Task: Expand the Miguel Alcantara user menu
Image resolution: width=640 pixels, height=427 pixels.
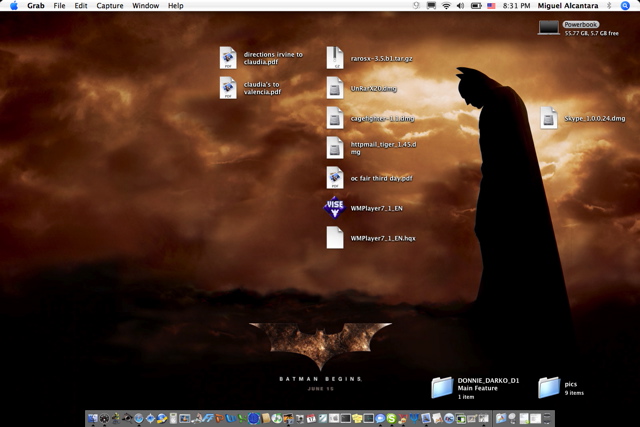Action: tap(567, 6)
